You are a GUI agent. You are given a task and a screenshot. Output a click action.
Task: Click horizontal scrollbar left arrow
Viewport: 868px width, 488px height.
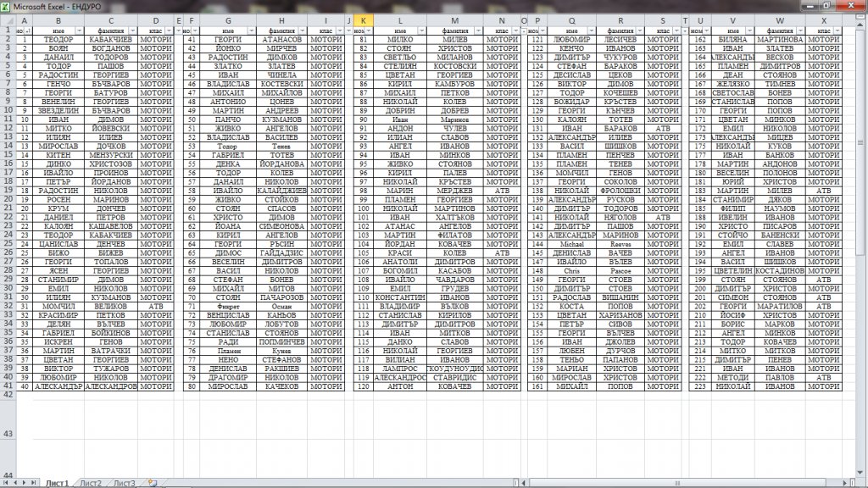click(x=524, y=483)
